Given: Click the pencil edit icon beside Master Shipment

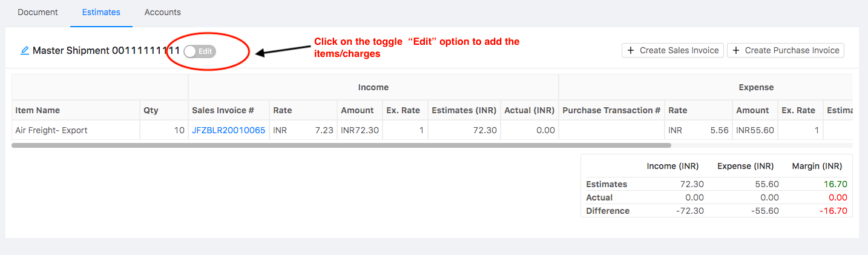Looking at the screenshot, I should click(x=25, y=51).
